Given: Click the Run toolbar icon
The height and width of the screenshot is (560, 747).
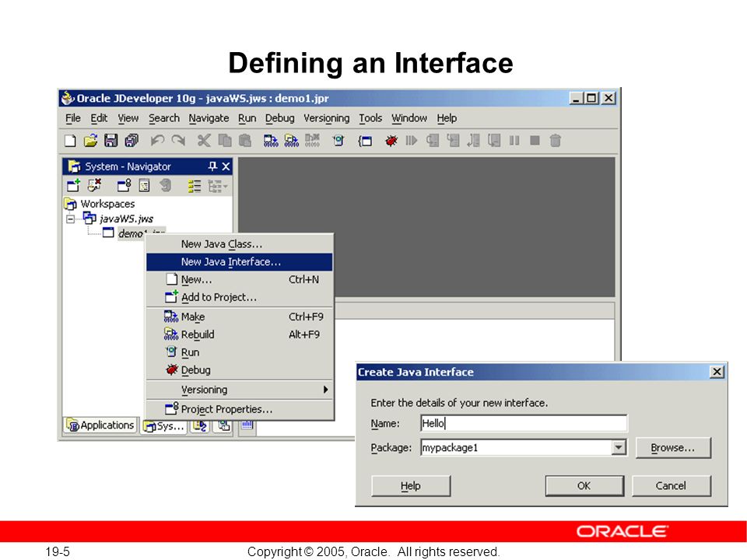Looking at the screenshot, I should (x=338, y=141).
